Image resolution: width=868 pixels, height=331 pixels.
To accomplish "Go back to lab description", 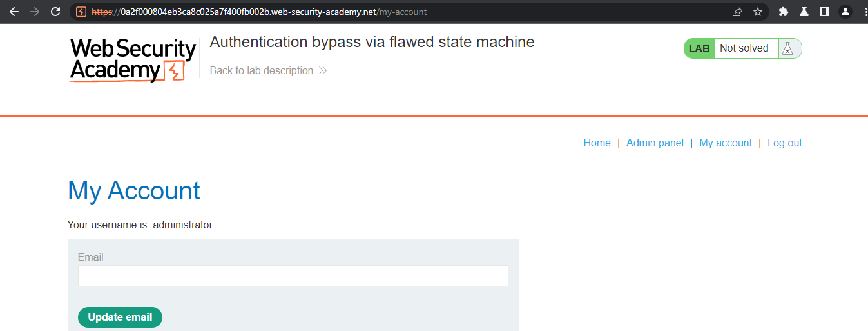I will 268,70.
